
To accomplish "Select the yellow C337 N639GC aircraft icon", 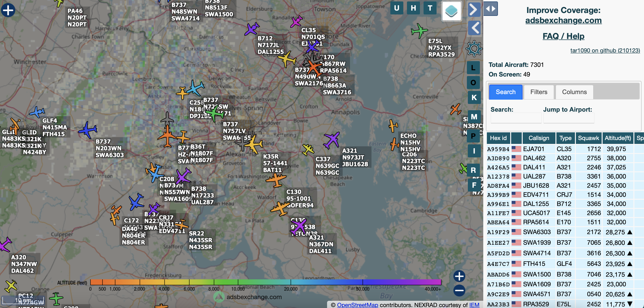I will pos(308,149).
